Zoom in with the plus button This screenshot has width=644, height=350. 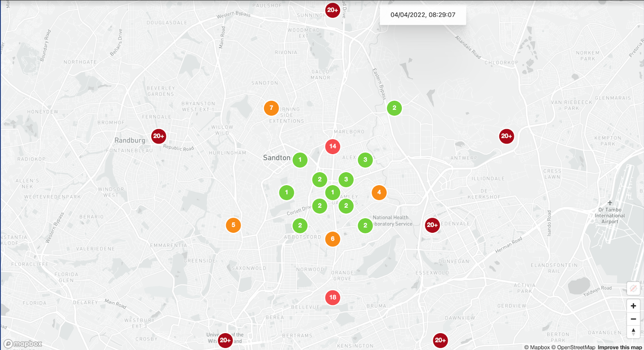633,306
